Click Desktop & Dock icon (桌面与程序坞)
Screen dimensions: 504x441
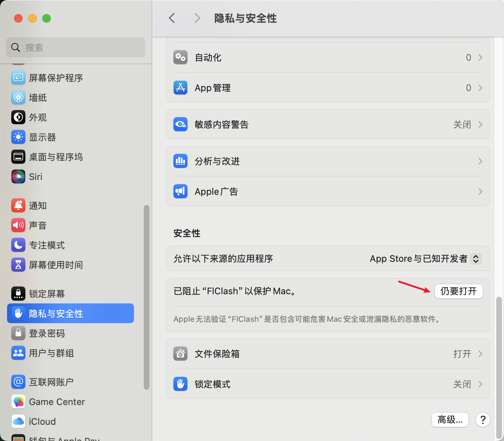click(18, 157)
